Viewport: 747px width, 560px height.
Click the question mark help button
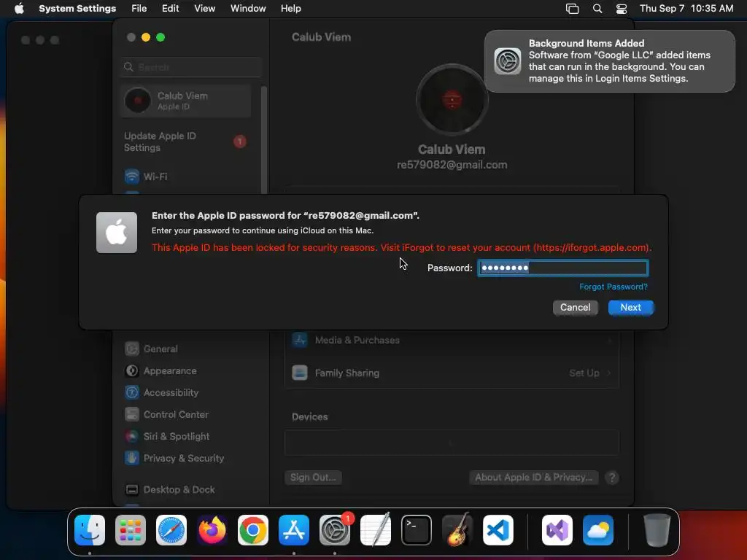pos(612,477)
